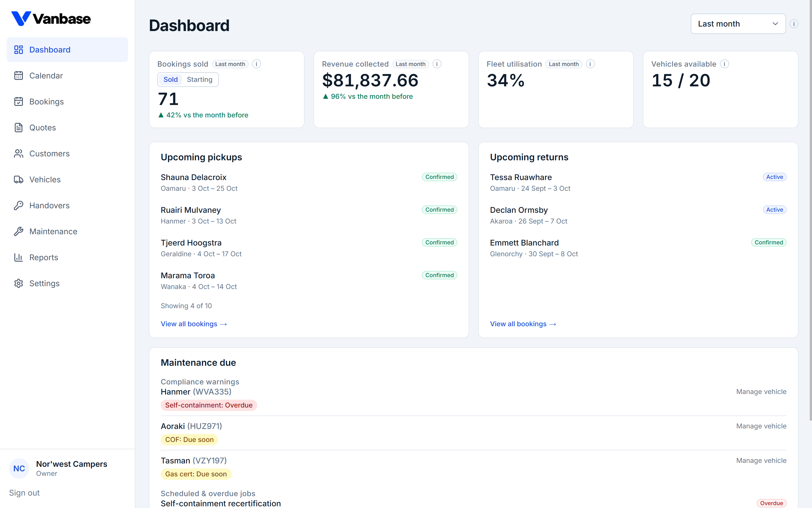
Task: Open Declan Ormsby return booking
Action: (638, 215)
